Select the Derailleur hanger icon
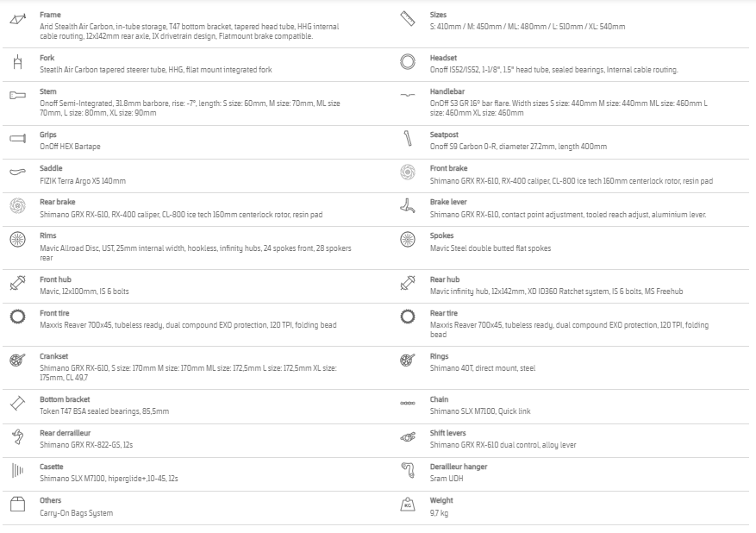Viewport: 756px width, 533px height. point(408,470)
